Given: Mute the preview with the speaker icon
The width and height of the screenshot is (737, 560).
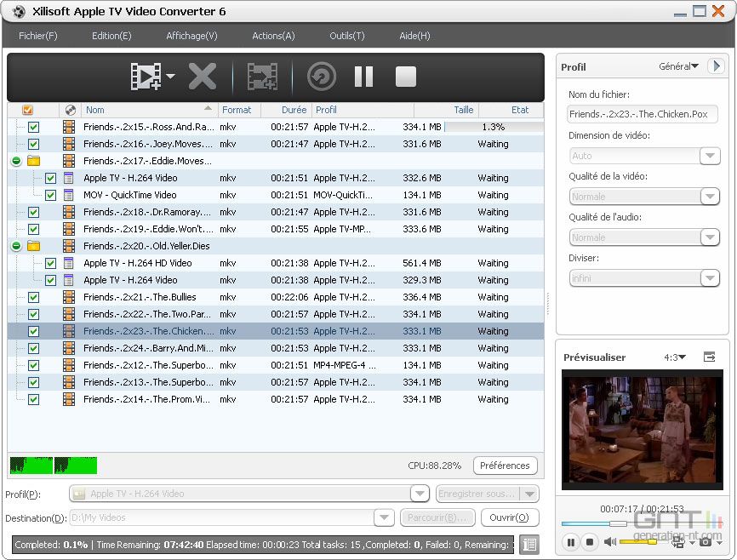Looking at the screenshot, I should pyautogui.click(x=609, y=541).
